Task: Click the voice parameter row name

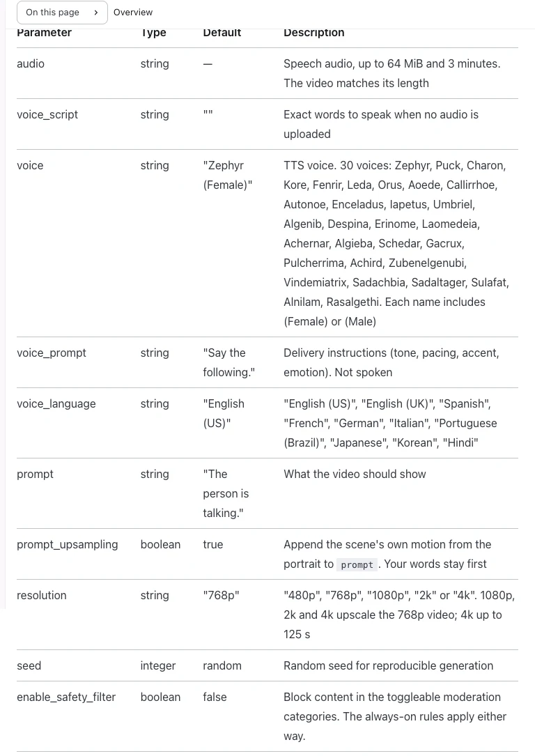Action: click(x=30, y=166)
